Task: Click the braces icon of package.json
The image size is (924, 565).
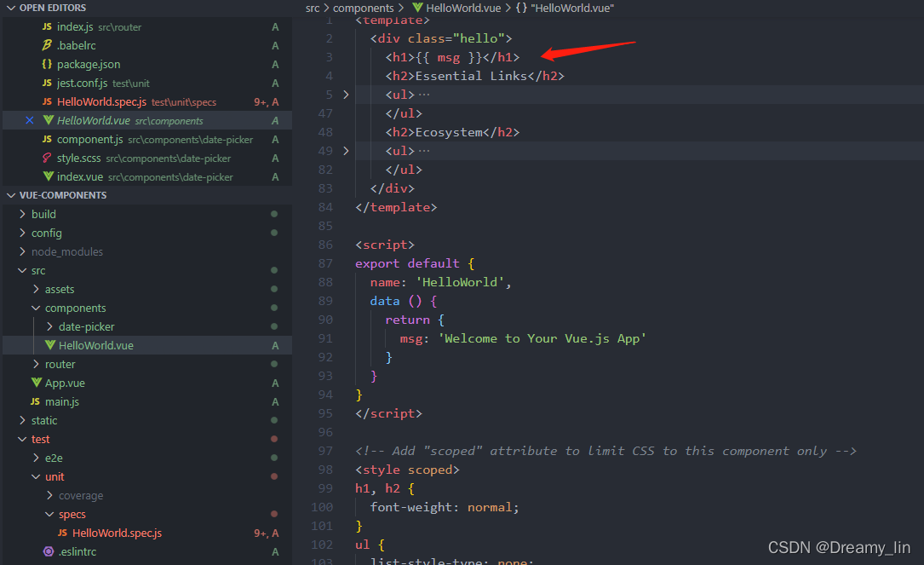Action: pyautogui.click(x=47, y=64)
